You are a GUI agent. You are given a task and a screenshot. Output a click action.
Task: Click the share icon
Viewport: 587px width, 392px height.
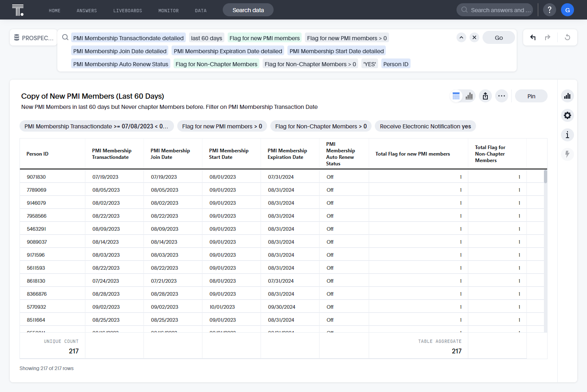pos(485,96)
